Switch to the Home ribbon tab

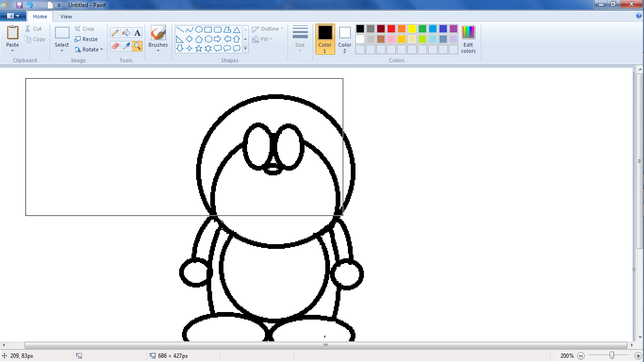[x=40, y=16]
